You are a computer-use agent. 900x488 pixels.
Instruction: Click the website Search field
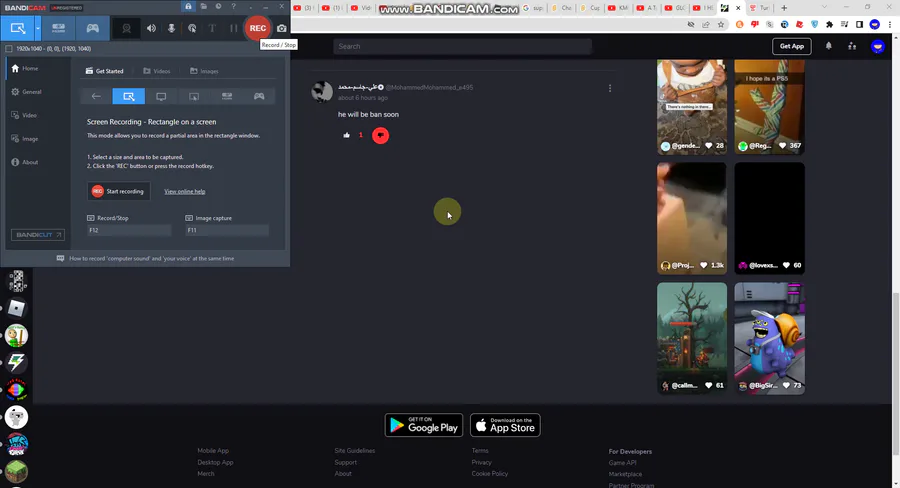pos(462,47)
